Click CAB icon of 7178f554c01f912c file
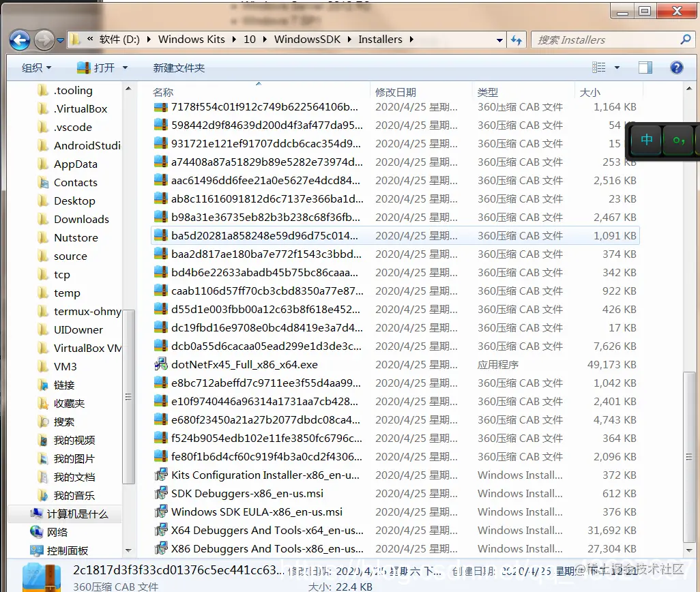The width and height of the screenshot is (700, 592). point(161,107)
